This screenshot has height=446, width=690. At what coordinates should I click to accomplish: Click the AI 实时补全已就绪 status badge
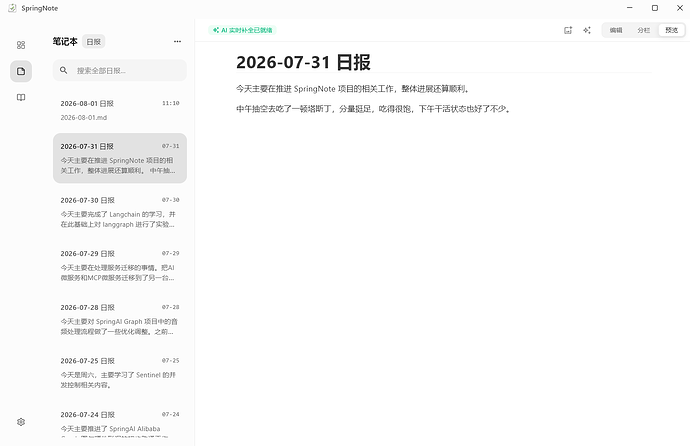[x=242, y=30]
